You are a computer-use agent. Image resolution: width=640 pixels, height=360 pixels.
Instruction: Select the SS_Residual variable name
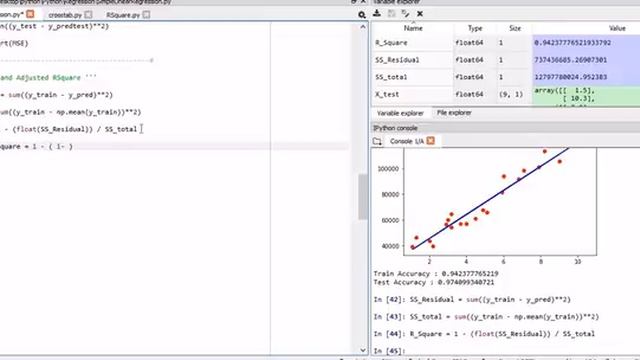(x=397, y=60)
